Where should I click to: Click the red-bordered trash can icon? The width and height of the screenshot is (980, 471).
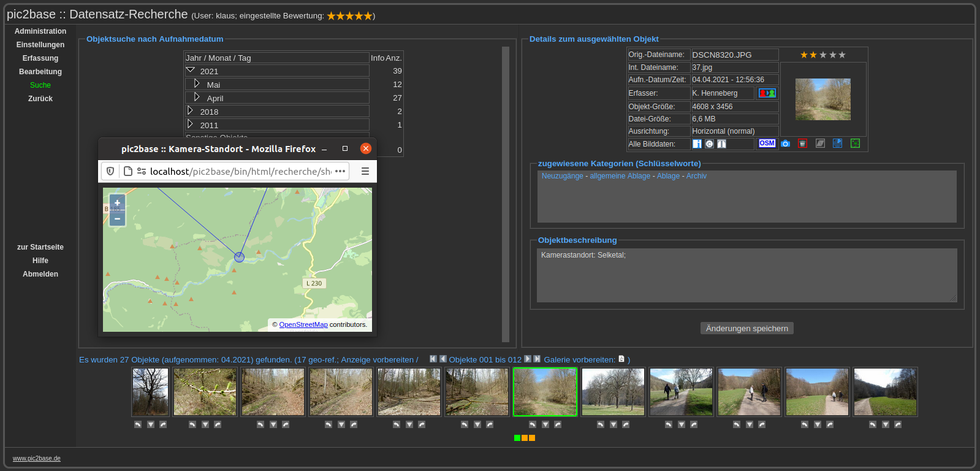pos(802,144)
